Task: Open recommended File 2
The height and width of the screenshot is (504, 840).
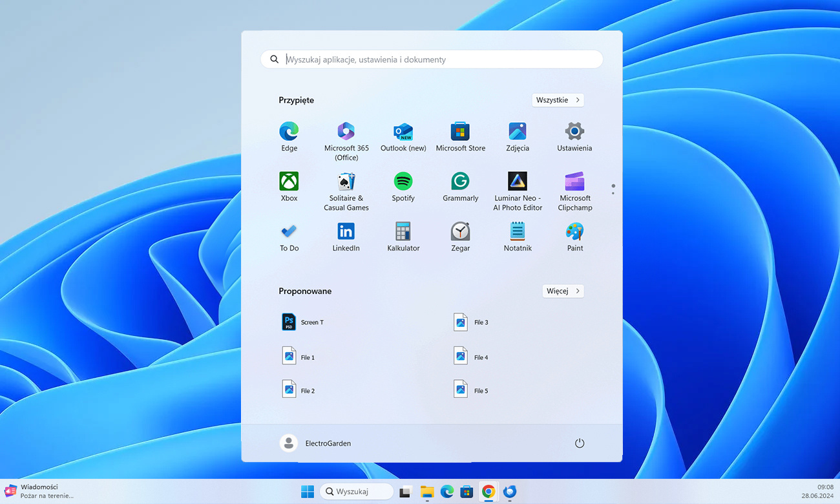Action: 299,390
